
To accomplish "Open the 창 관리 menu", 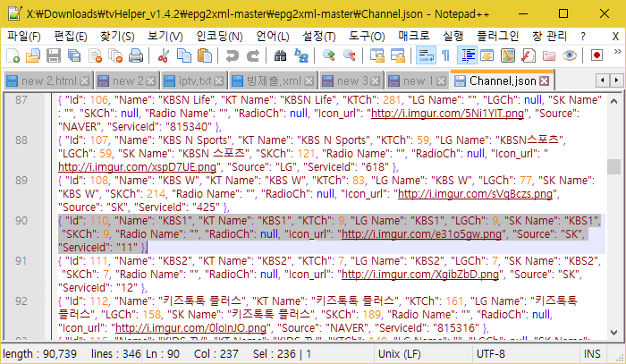I will coord(549,37).
